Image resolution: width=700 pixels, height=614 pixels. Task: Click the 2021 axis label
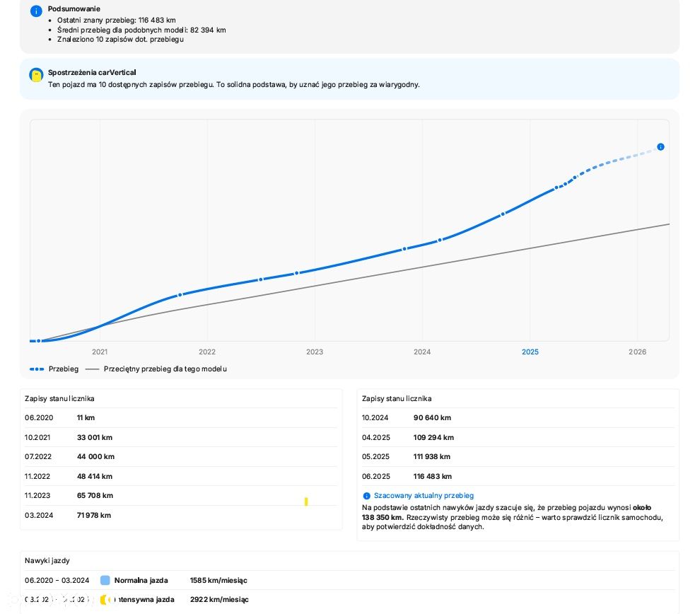click(100, 352)
